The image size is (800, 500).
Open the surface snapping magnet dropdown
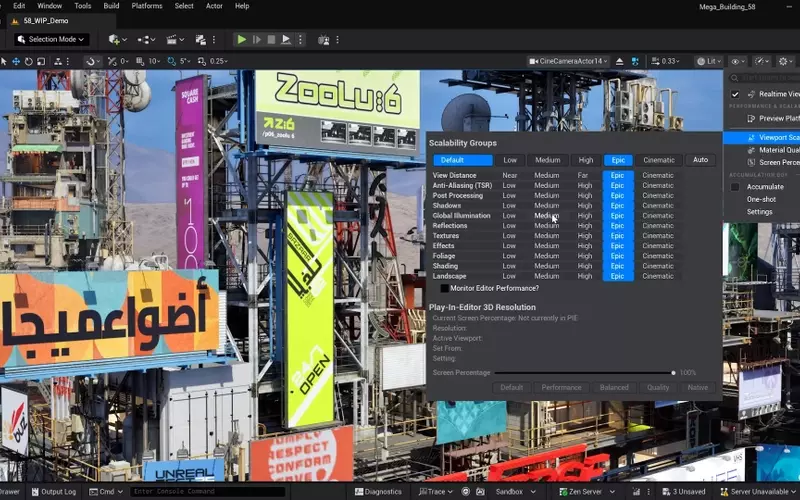point(93,61)
